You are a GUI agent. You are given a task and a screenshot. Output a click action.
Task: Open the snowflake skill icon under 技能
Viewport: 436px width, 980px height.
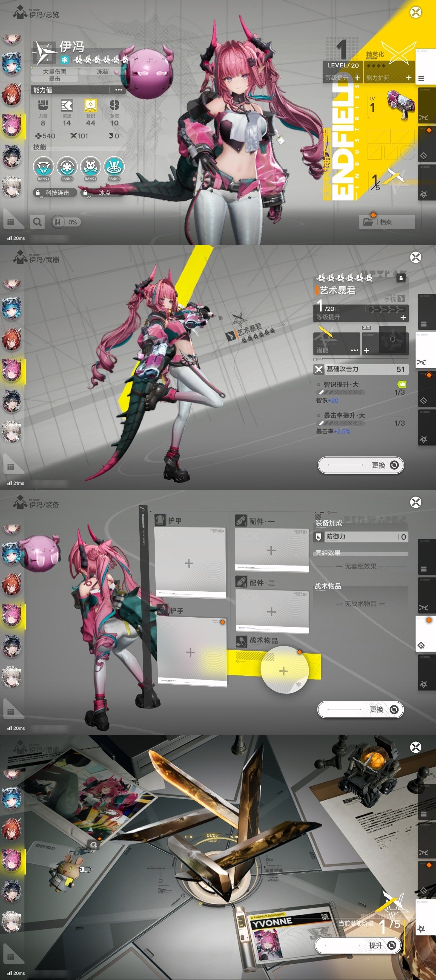[x=67, y=167]
